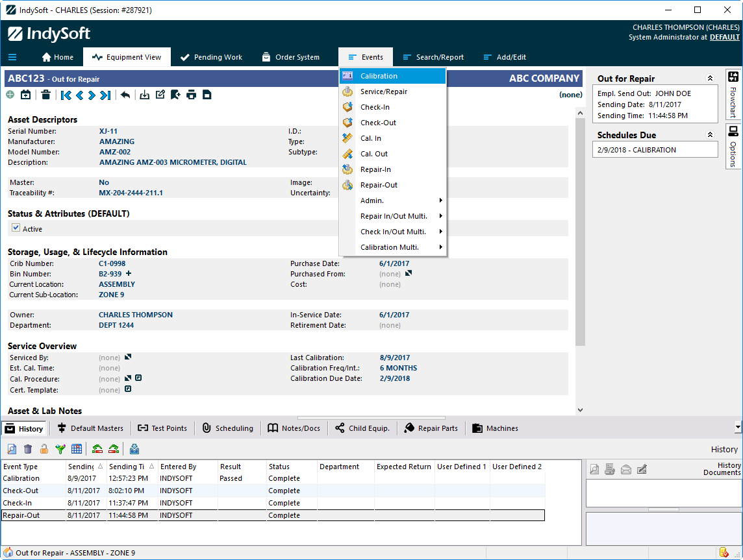
Task: Open the Pending Work view
Action: (x=211, y=57)
